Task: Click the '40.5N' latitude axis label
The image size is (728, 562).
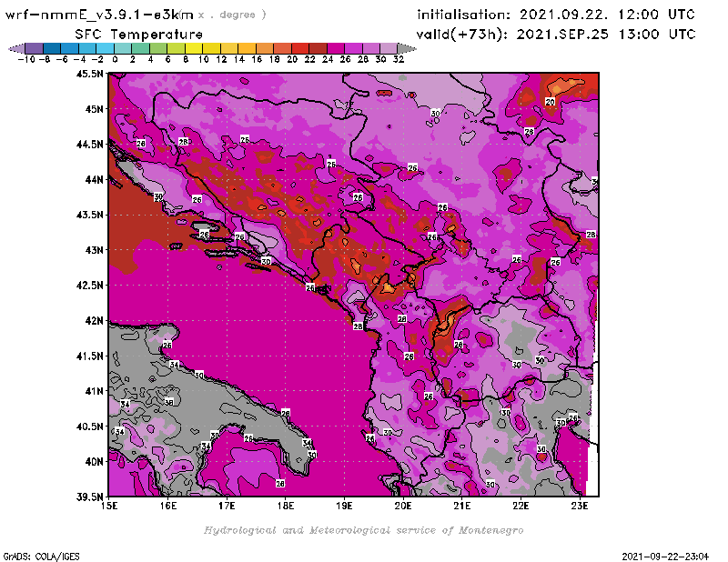Action: tap(89, 427)
